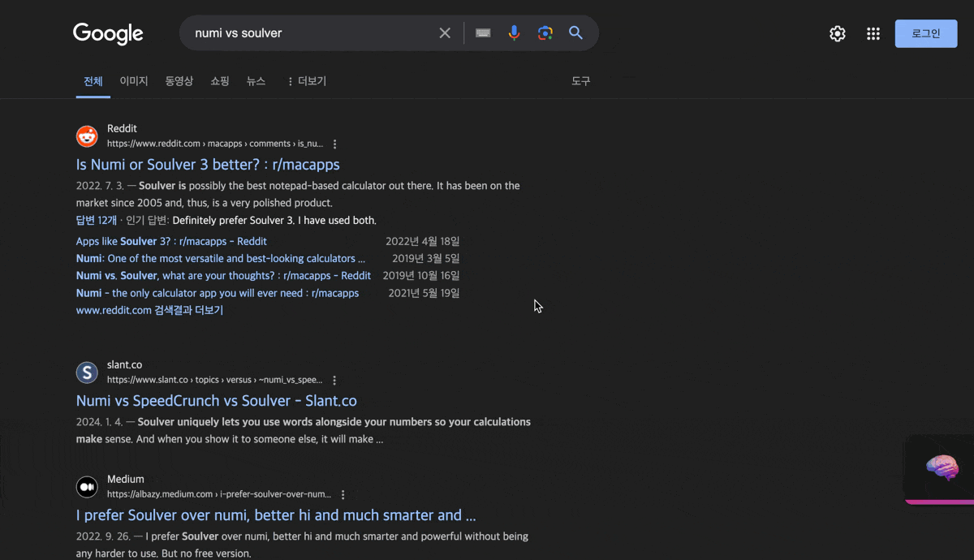This screenshot has height=560, width=974.
Task: Click the Medium favicon icon
Action: pos(87,487)
